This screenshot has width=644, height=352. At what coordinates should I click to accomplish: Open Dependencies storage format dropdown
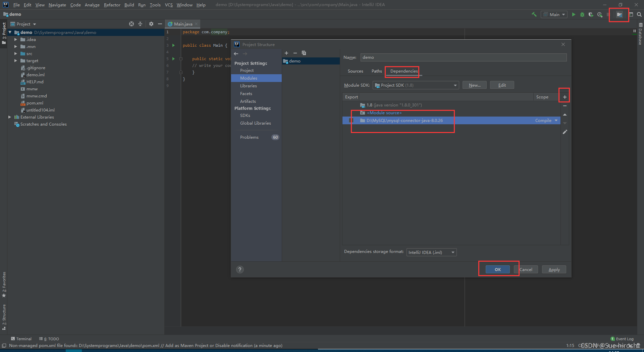[431, 252]
